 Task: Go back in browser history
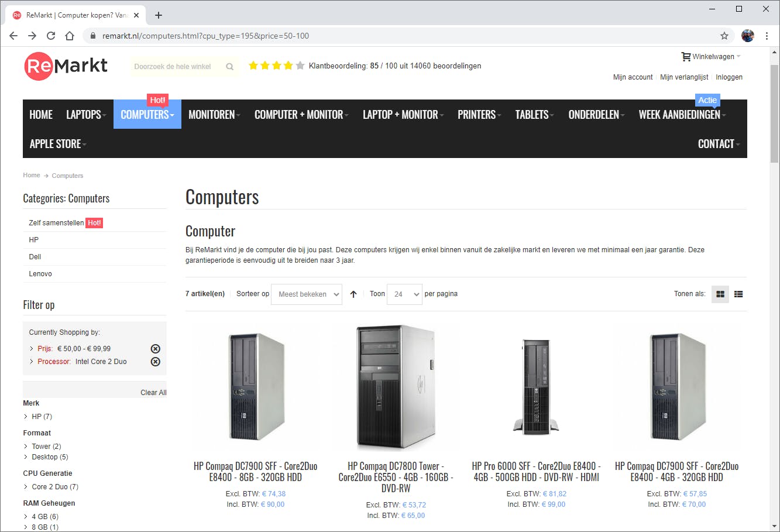(13, 36)
